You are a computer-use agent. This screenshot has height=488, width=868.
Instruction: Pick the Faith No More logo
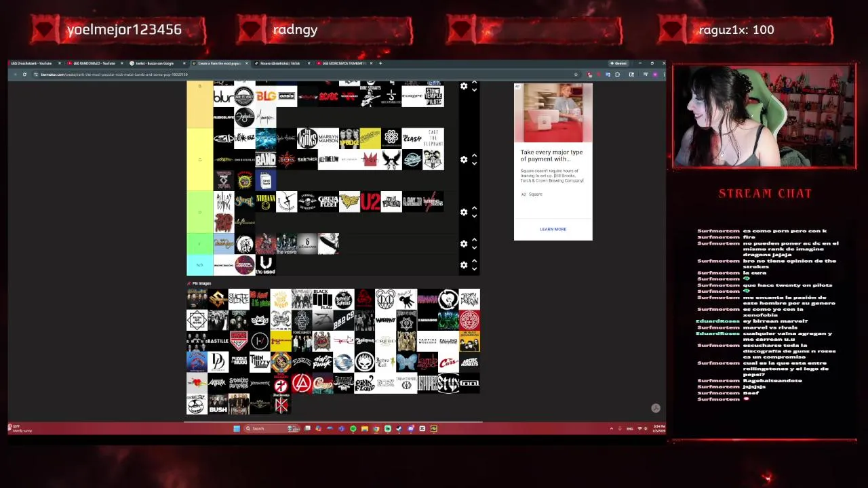197,320
